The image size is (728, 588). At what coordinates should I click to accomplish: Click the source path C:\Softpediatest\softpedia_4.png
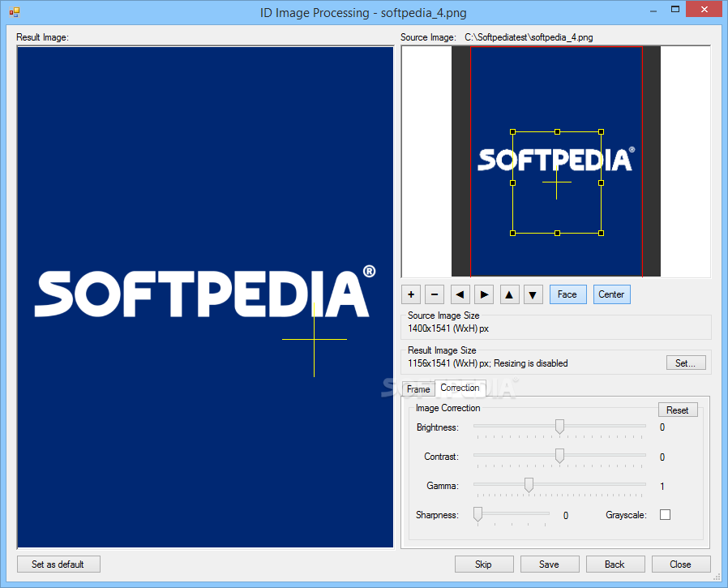click(x=529, y=37)
